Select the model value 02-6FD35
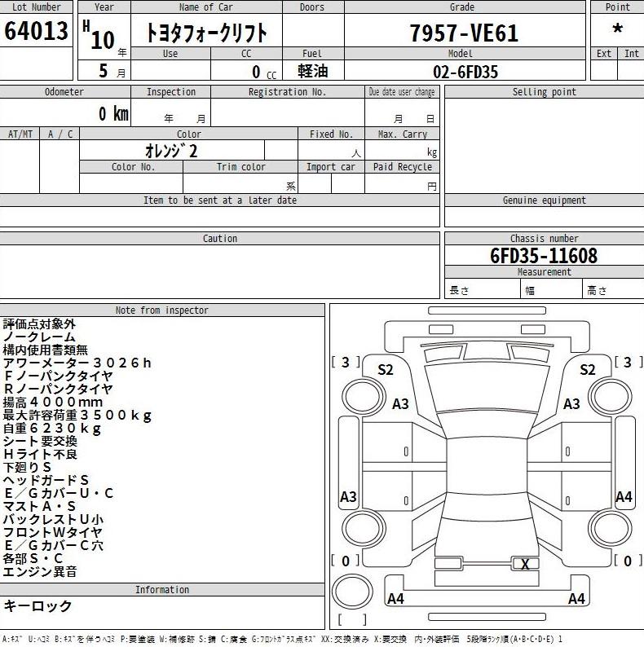The image size is (644, 647). pyautogui.click(x=465, y=73)
